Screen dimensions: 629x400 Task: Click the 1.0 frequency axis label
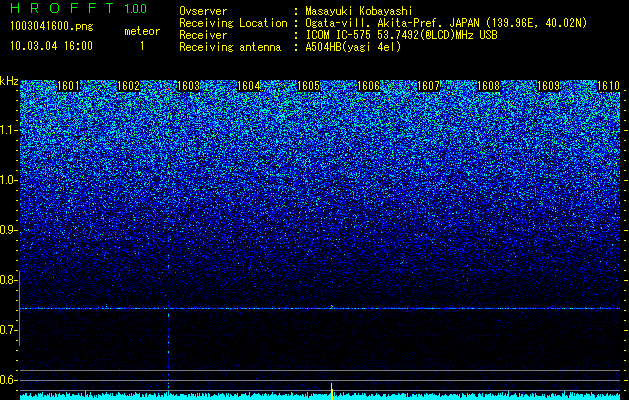click(8, 180)
